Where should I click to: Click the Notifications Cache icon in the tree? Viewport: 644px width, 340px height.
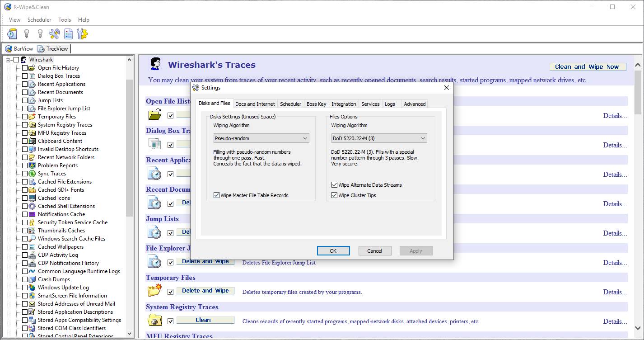click(32, 214)
